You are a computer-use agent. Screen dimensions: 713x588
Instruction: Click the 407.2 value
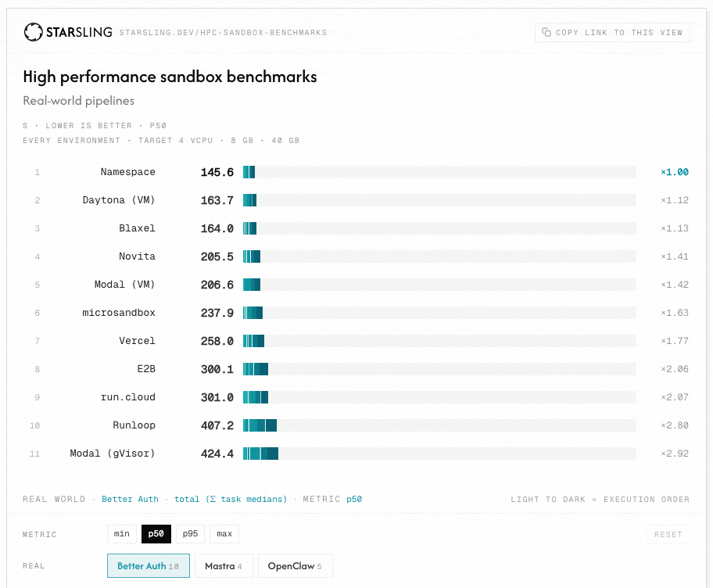point(217,425)
